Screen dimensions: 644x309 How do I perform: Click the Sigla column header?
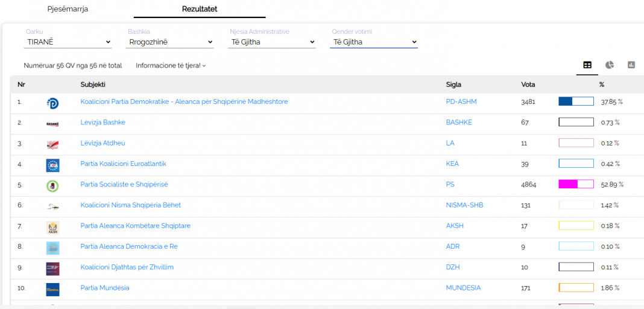click(453, 84)
